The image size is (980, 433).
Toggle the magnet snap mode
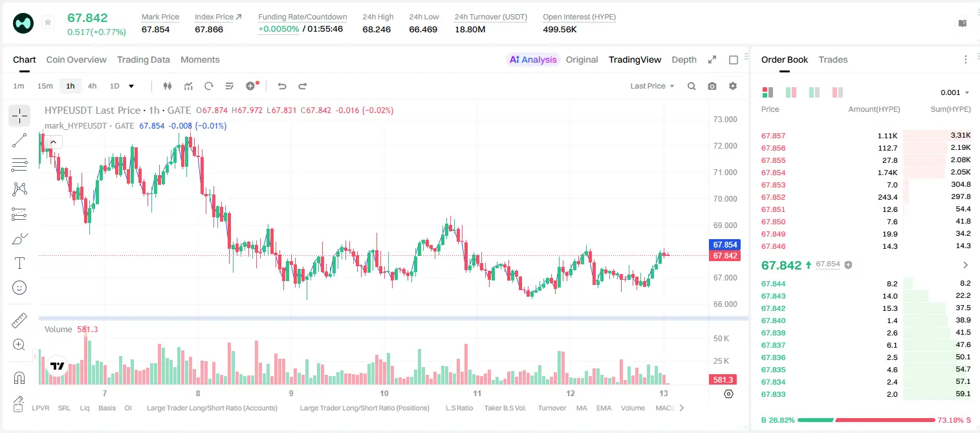click(19, 378)
